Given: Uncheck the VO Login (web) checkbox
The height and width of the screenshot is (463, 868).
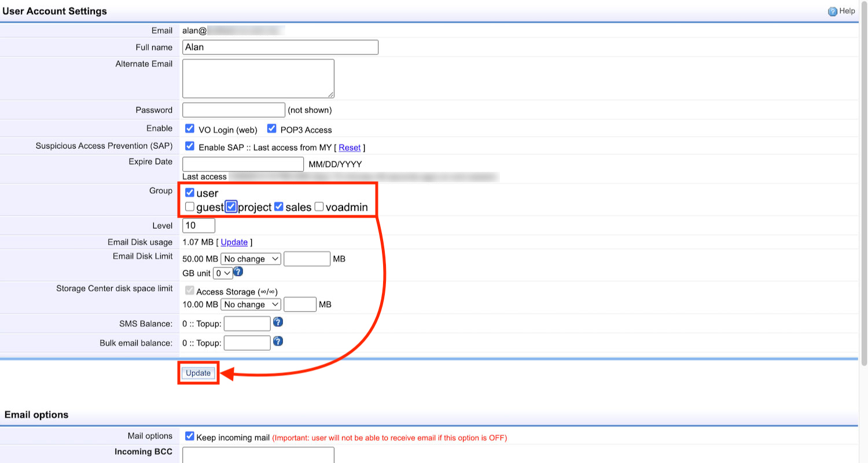Looking at the screenshot, I should tap(189, 128).
